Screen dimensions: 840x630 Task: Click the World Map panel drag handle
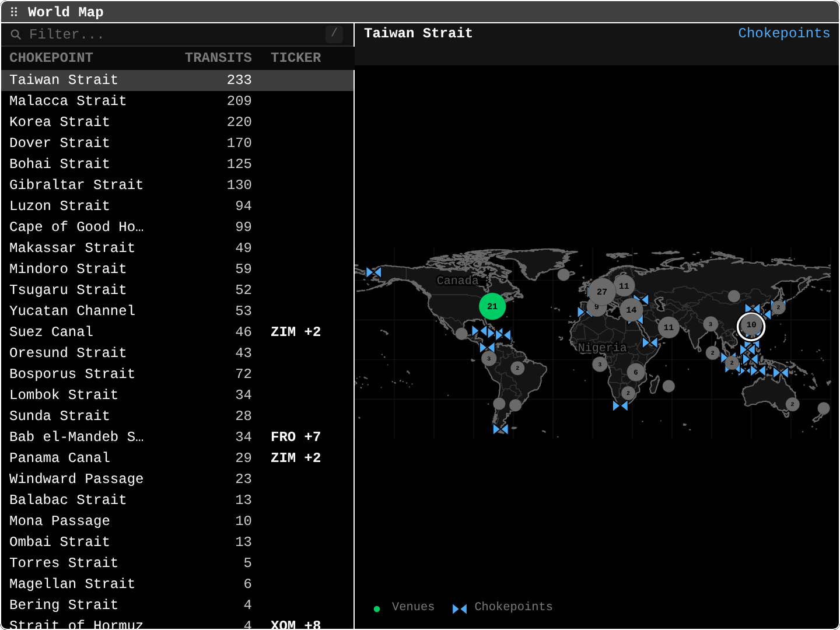(14, 12)
